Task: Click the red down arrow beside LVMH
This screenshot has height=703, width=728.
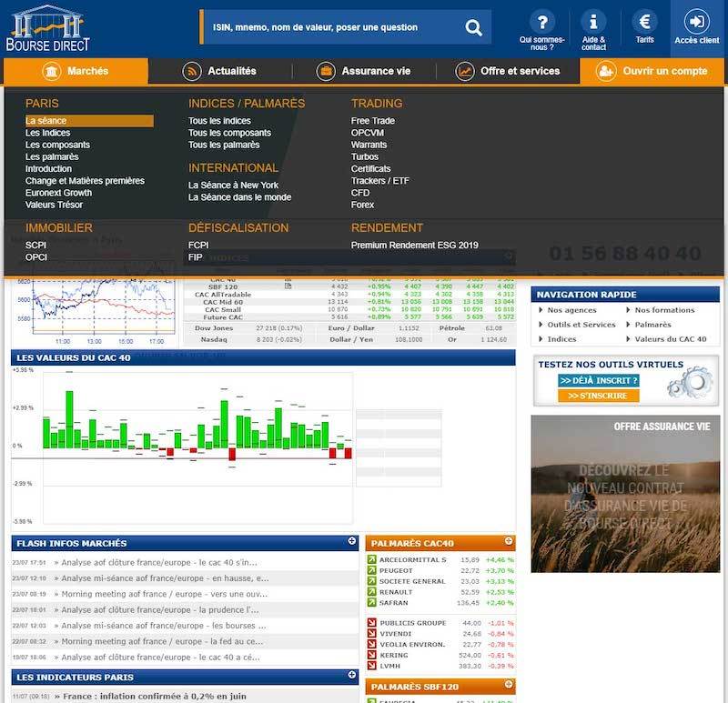Action: click(x=371, y=666)
